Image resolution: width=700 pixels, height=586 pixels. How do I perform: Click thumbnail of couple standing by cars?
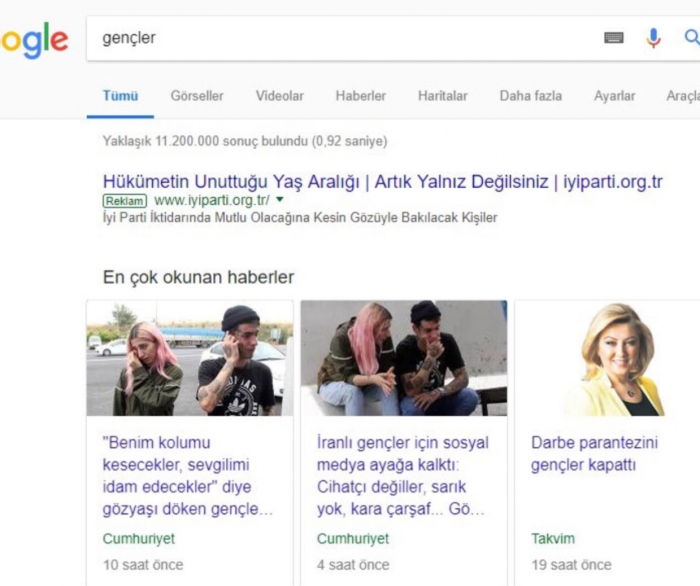pos(189,358)
